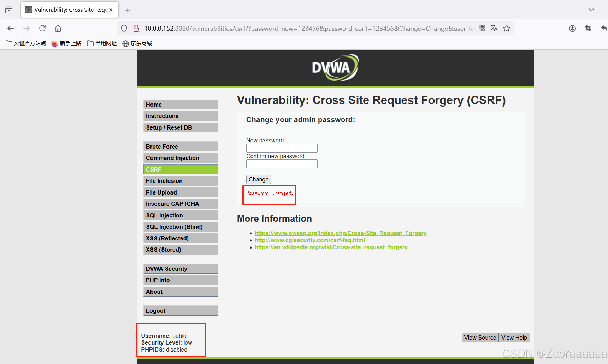Click the Password Changed message text
This screenshot has height=364, width=608.
coord(269,193)
